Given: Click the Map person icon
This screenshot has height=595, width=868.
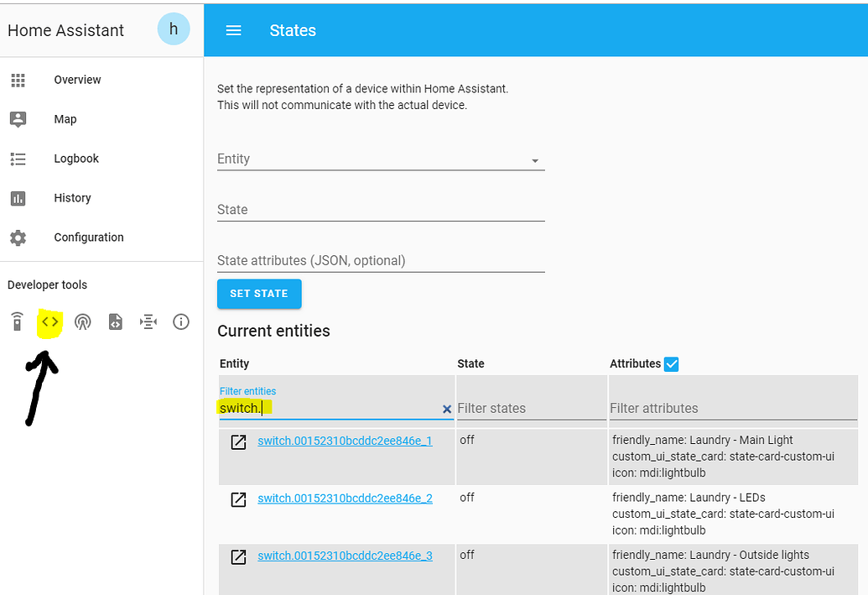Looking at the screenshot, I should [18, 119].
